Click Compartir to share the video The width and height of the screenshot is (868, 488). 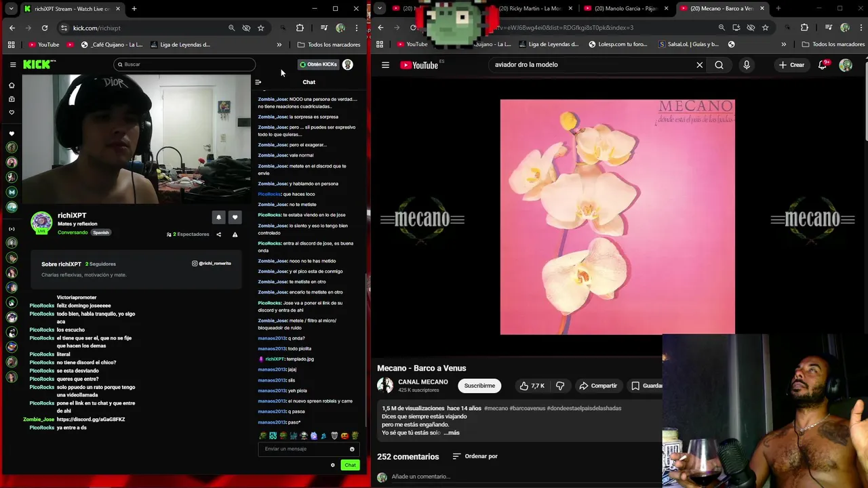(x=597, y=386)
